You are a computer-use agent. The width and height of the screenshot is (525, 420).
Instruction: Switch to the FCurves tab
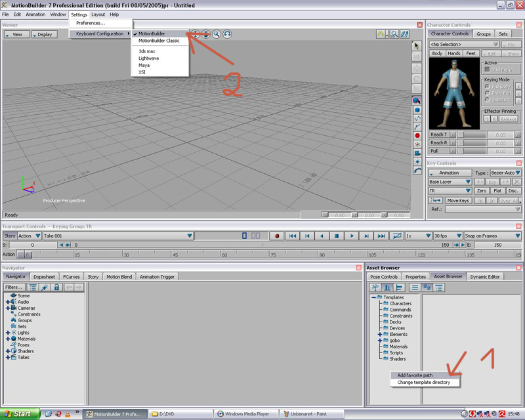(70, 277)
